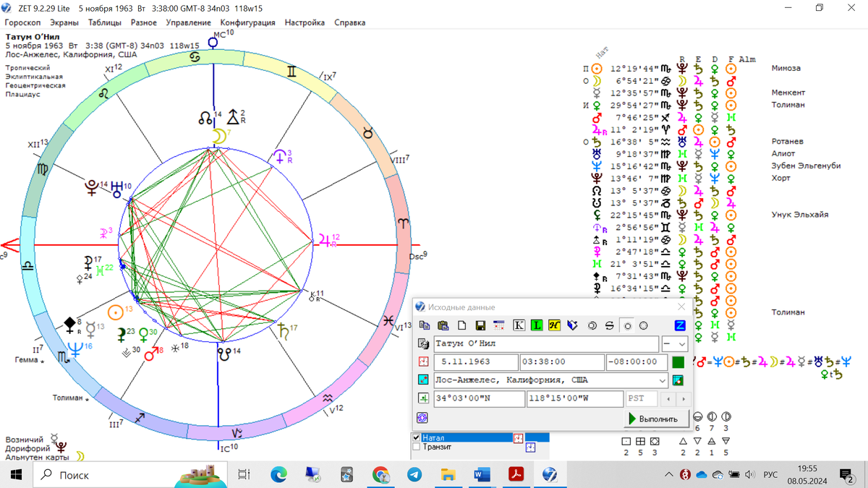Click the cyan map icon beside the city field

(424, 380)
